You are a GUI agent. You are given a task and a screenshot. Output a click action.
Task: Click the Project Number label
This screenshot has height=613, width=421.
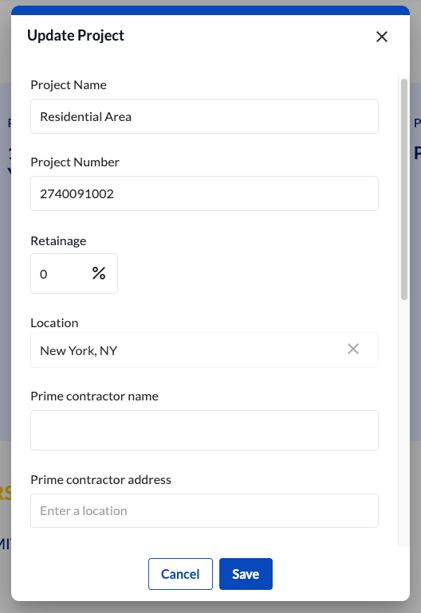tap(75, 162)
